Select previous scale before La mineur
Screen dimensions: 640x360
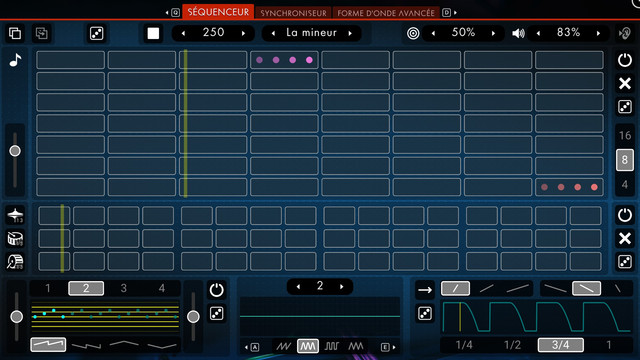point(273,33)
